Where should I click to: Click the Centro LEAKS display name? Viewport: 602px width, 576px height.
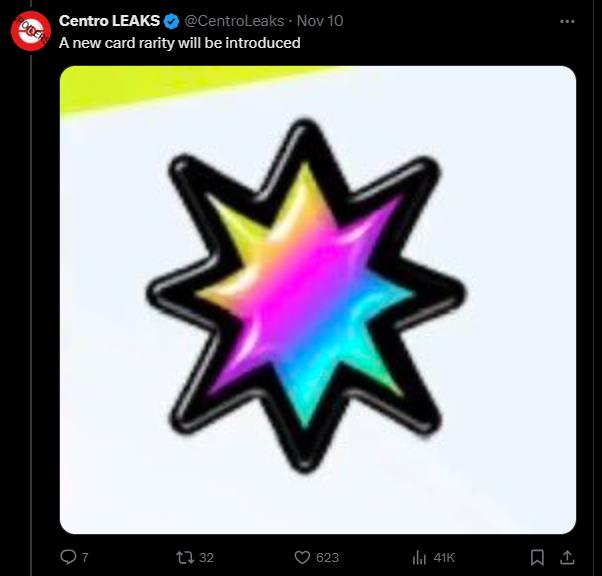point(109,21)
